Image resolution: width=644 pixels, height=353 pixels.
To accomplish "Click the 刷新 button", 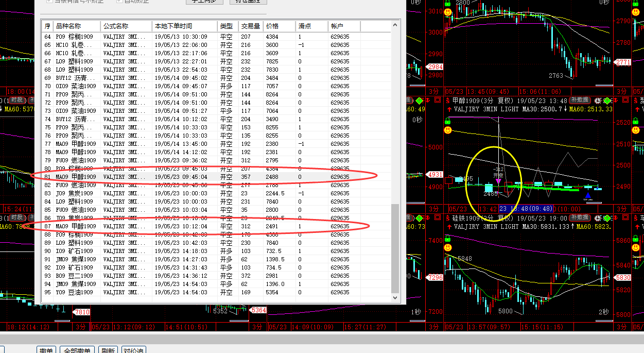I will [108, 350].
